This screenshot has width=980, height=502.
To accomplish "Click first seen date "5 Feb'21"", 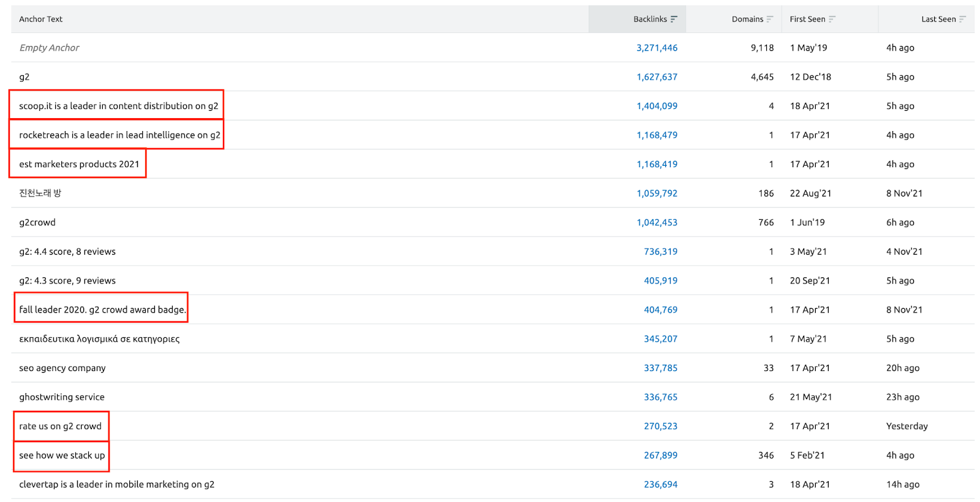I will [807, 455].
